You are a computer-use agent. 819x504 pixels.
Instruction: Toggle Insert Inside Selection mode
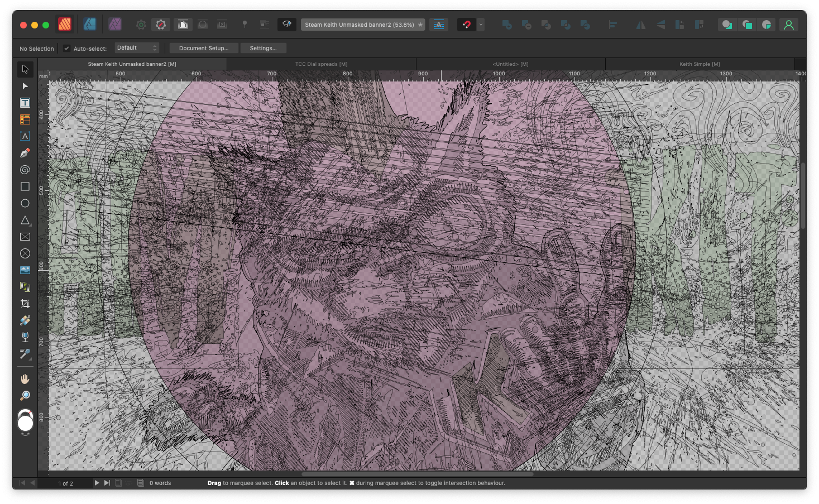tap(767, 25)
